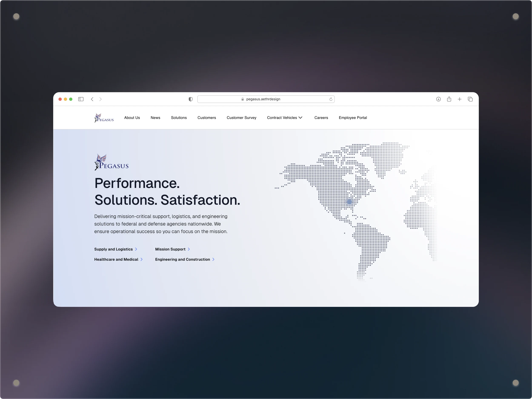532x399 pixels.
Task: Click the forward navigation arrow
Action: [x=100, y=99]
